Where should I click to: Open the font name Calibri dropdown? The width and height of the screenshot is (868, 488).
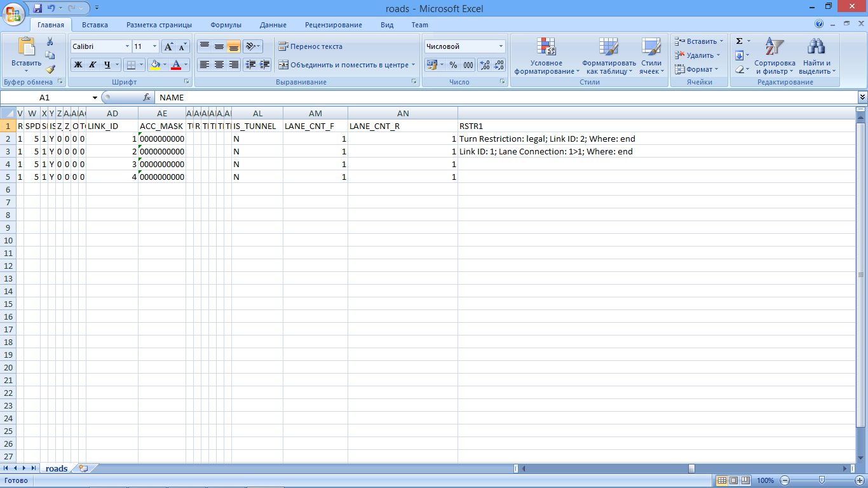126,46
